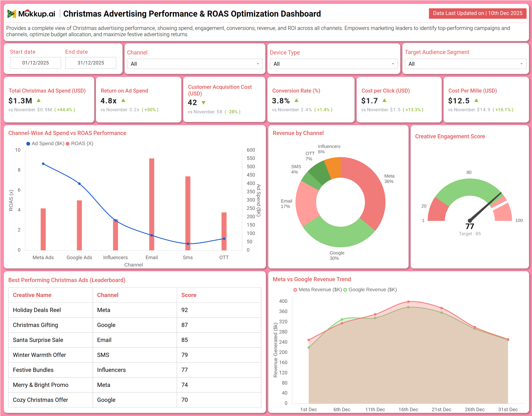Click the Start date input 01/12/2025
Screen dimensions: 532x416
coord(36,63)
